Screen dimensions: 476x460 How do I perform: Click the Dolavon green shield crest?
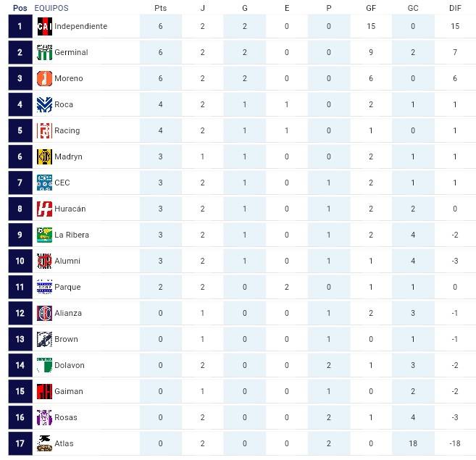click(x=44, y=365)
